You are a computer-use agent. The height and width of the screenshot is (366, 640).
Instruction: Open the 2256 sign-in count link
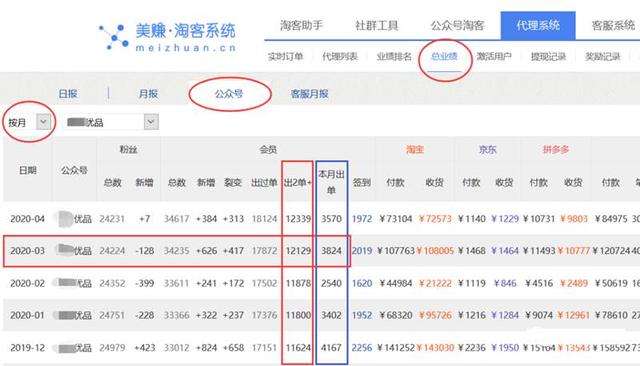pyautogui.click(x=362, y=348)
